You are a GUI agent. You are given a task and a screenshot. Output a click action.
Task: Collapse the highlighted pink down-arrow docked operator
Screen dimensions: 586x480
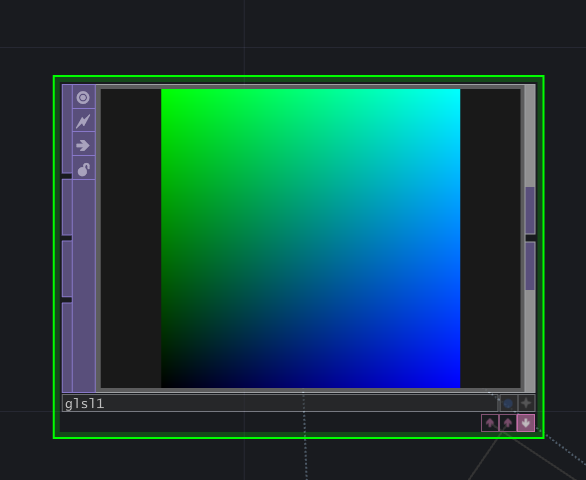pyautogui.click(x=526, y=423)
